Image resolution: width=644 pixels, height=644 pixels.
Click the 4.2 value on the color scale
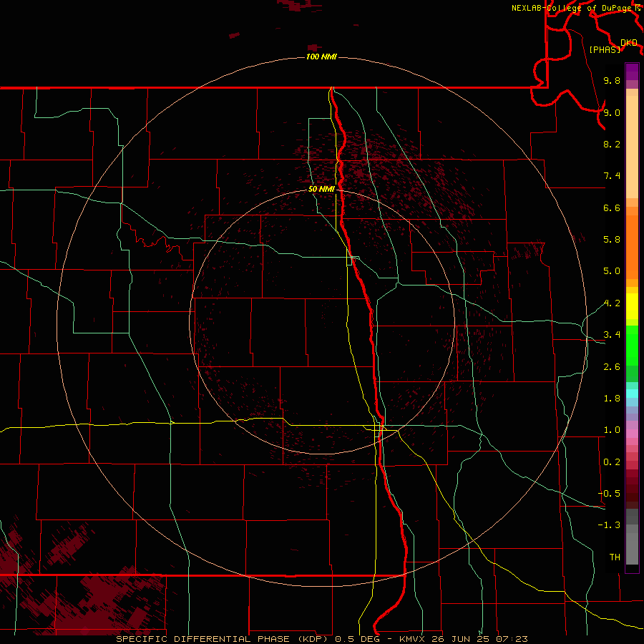[x=612, y=303]
